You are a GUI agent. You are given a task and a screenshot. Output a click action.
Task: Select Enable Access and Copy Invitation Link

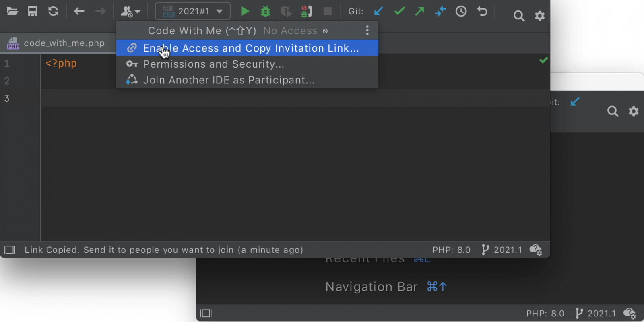tap(247, 48)
